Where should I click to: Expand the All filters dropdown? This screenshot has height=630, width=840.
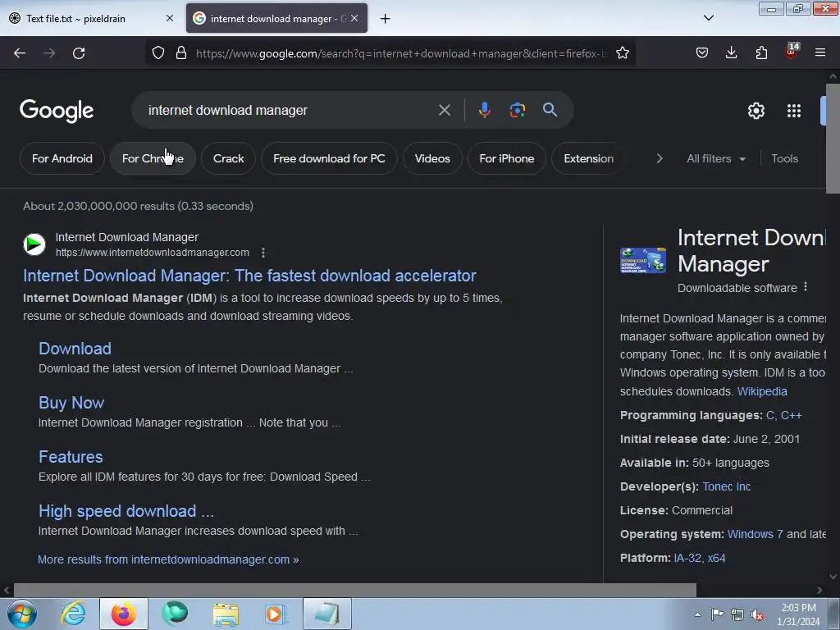715,158
